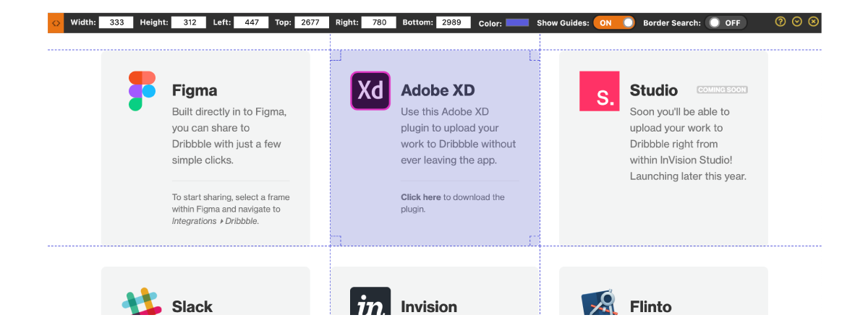The width and height of the screenshot is (868, 328).
Task: Click 'Launching later this year.' text
Action: [688, 176]
